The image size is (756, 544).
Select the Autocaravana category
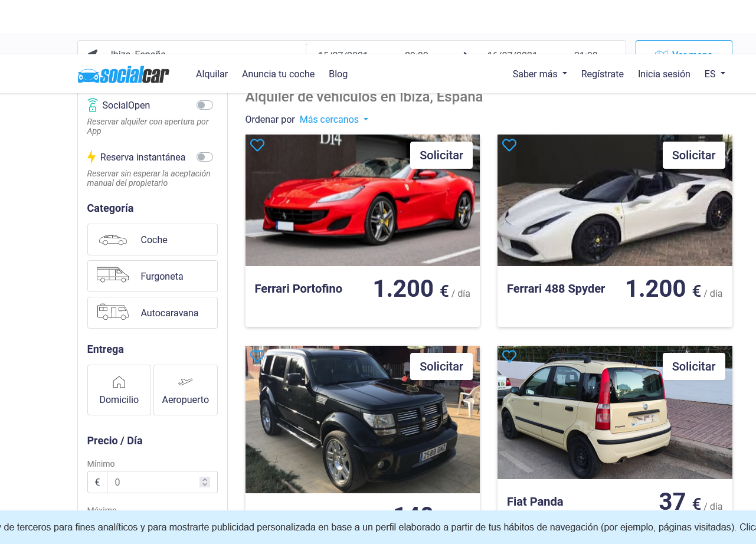click(152, 313)
